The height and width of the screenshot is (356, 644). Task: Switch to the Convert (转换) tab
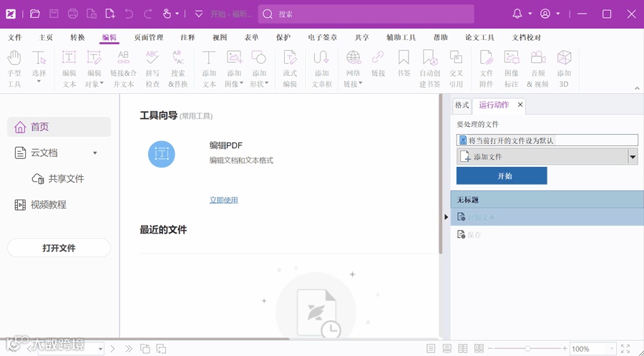(77, 37)
